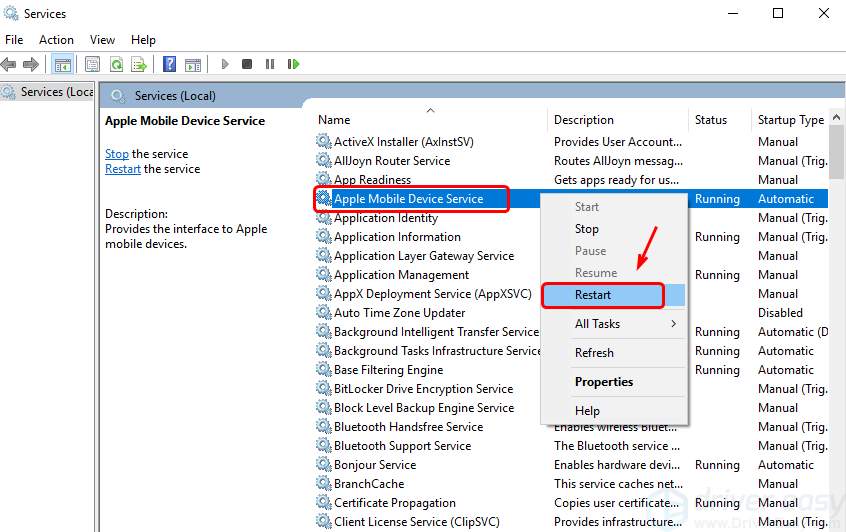Viewport: 846px width, 532px height.
Task: Select the Application Layer Gateway Service row
Action: (x=571, y=256)
